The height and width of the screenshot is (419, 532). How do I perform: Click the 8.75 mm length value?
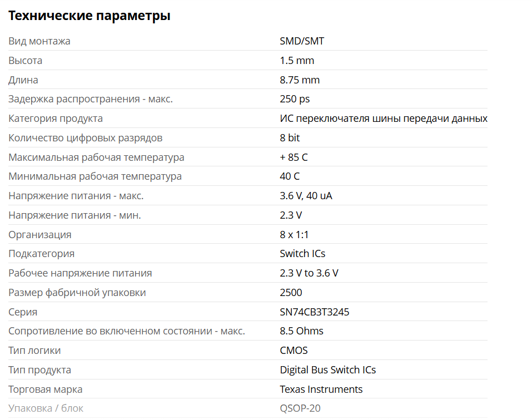point(300,80)
